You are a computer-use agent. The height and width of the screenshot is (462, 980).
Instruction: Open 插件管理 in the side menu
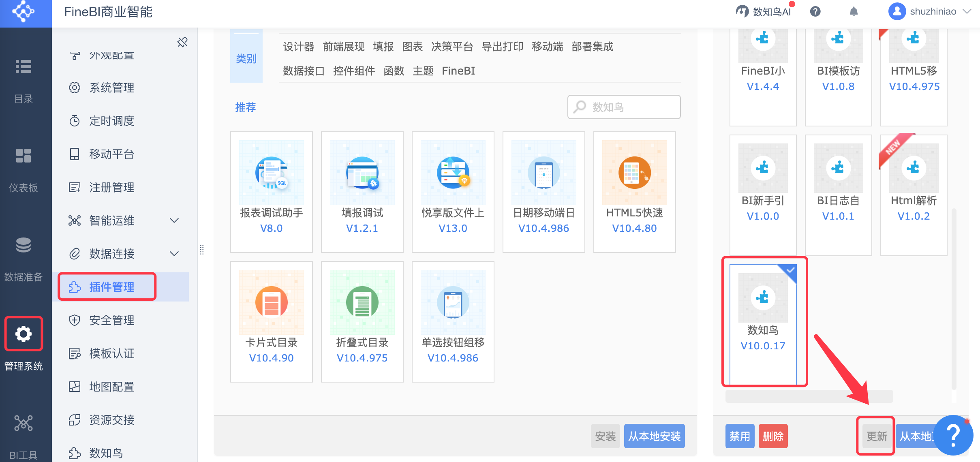pos(111,287)
